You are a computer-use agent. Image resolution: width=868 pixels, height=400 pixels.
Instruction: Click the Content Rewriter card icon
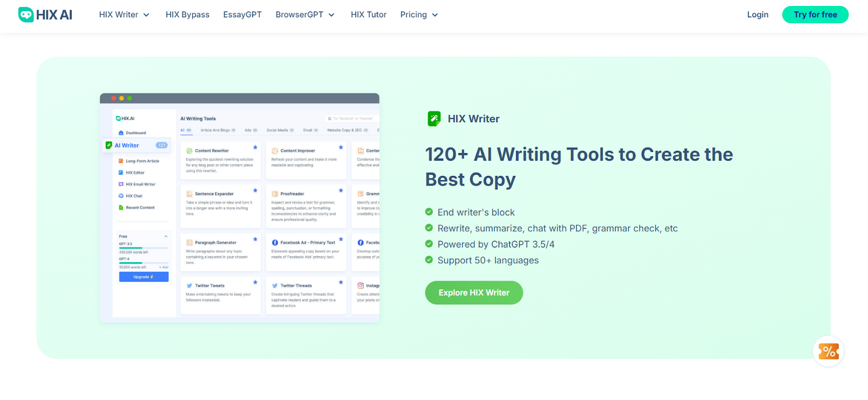[189, 151]
